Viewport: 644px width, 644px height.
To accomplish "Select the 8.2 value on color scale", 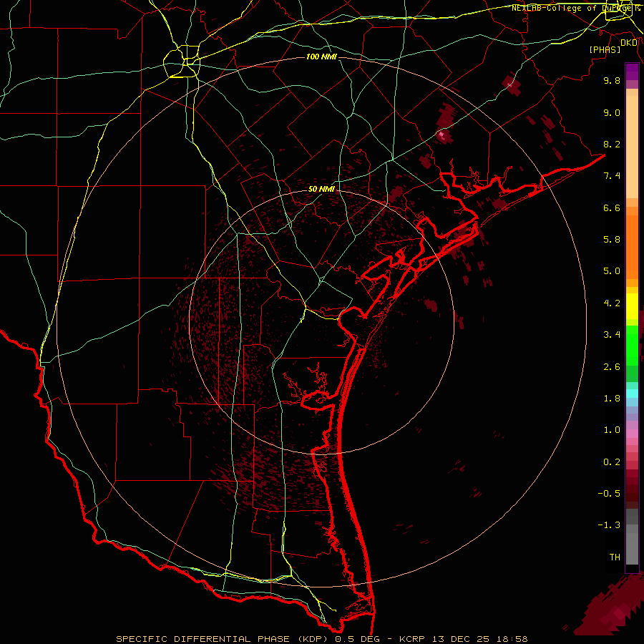I will pyautogui.click(x=612, y=144).
